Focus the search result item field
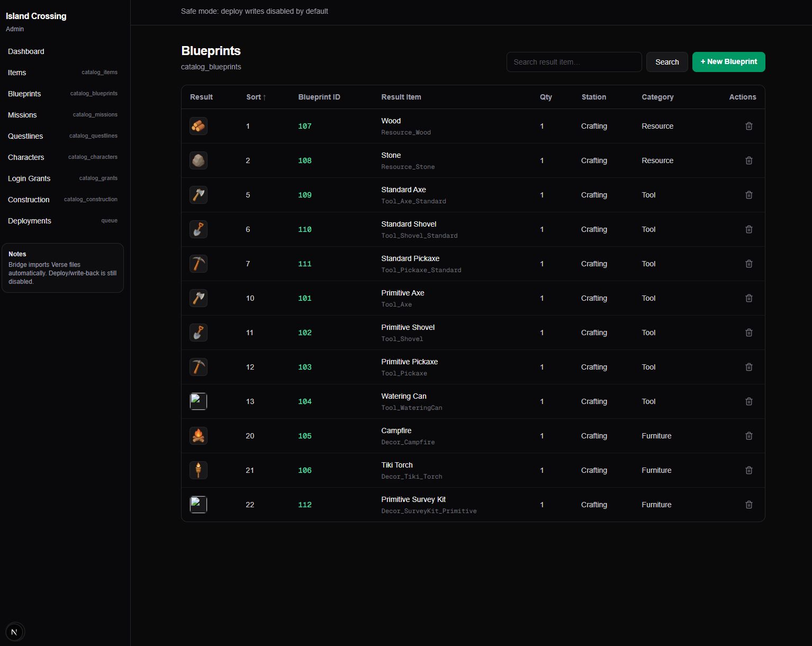This screenshot has width=812, height=646. pyautogui.click(x=574, y=62)
